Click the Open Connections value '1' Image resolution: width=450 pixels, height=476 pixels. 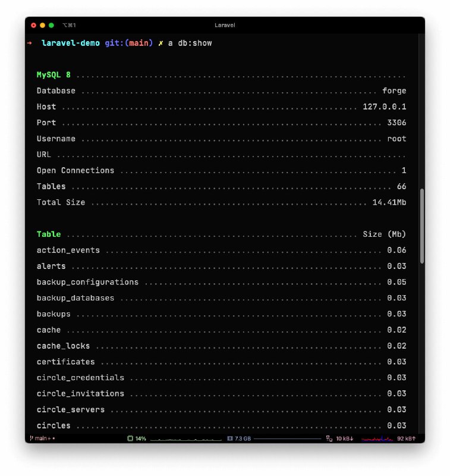tap(404, 170)
